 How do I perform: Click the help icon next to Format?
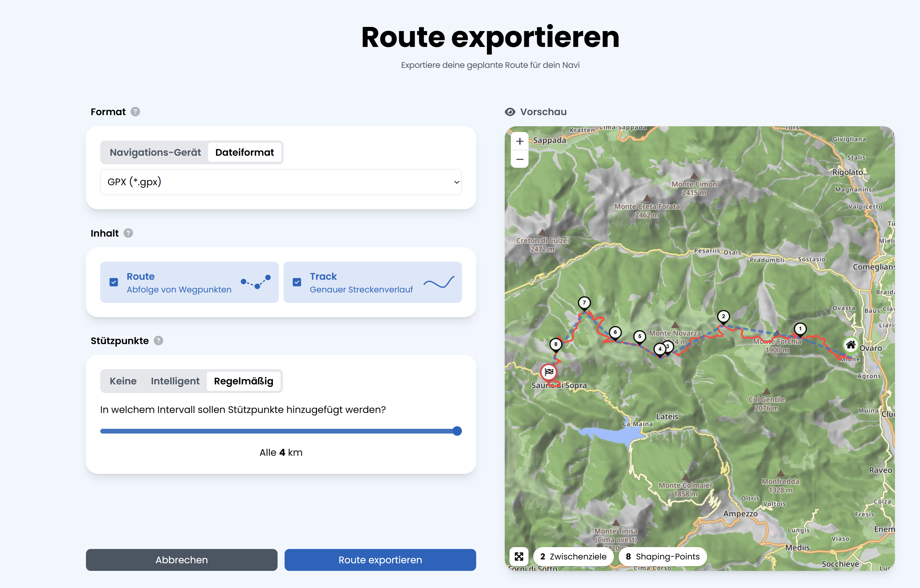click(x=135, y=112)
